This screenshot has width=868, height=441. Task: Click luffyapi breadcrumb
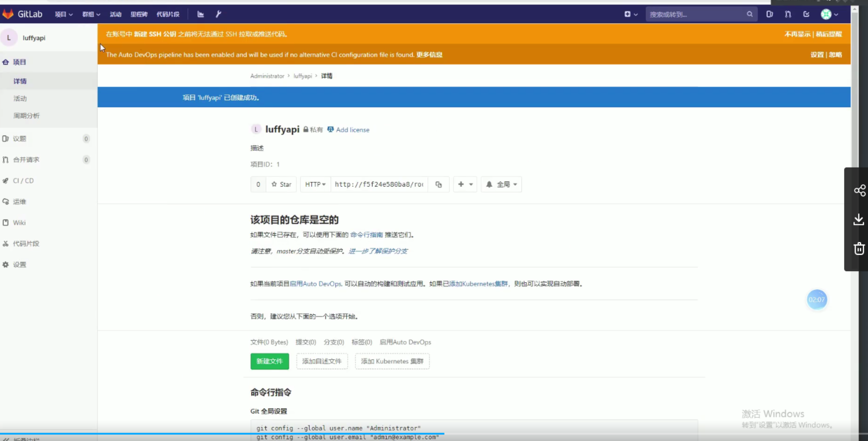click(303, 76)
